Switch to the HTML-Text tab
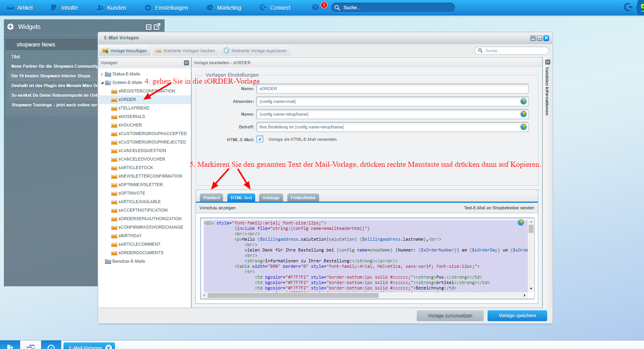 [x=241, y=198]
